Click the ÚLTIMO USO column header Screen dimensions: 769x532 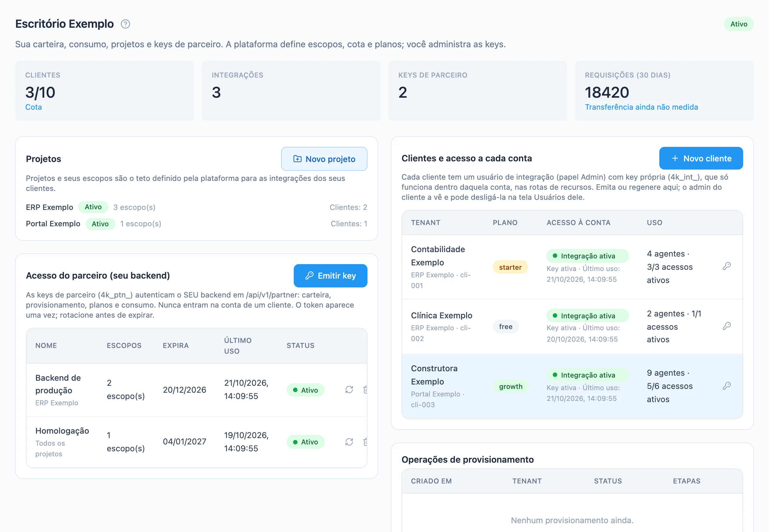tap(238, 346)
